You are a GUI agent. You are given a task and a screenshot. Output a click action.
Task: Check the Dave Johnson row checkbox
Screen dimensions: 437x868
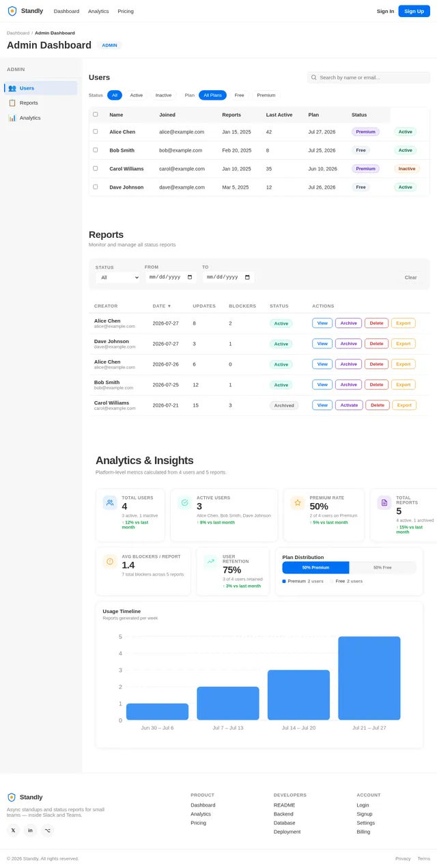(96, 187)
